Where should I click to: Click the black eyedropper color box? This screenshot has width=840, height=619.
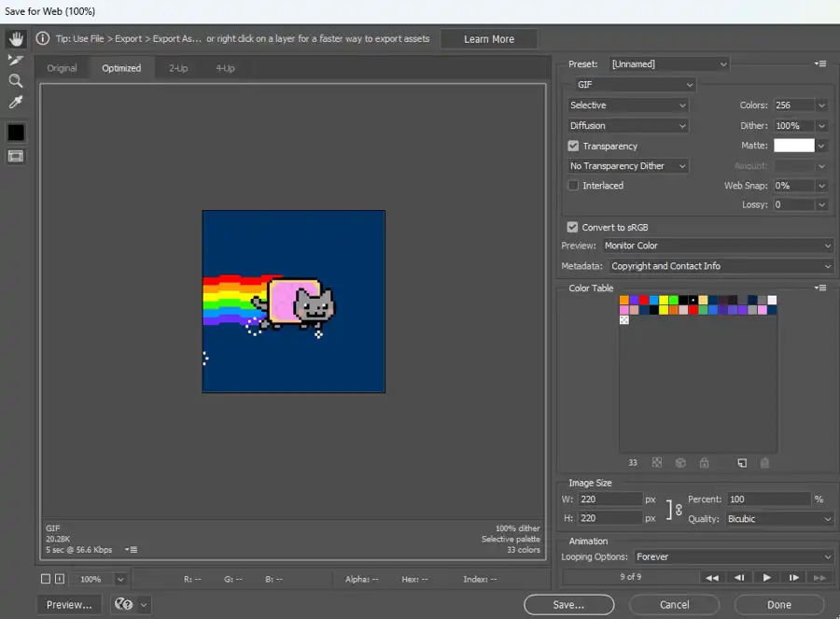tap(16, 132)
